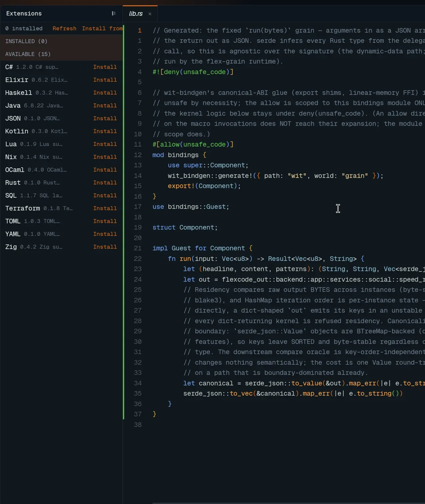
Task: Install the C# extension
Action: pyautogui.click(x=105, y=67)
